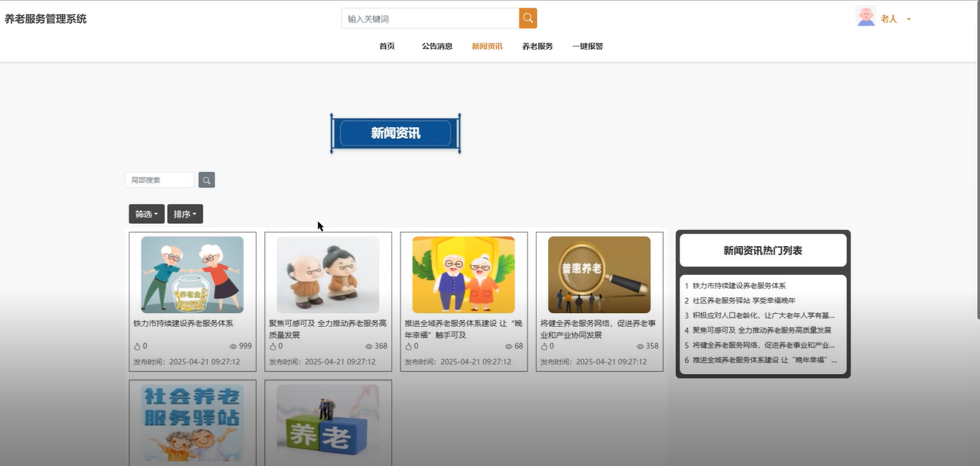
Task: Click card title 推进全域养老服务体系建设
Action: click(464, 329)
